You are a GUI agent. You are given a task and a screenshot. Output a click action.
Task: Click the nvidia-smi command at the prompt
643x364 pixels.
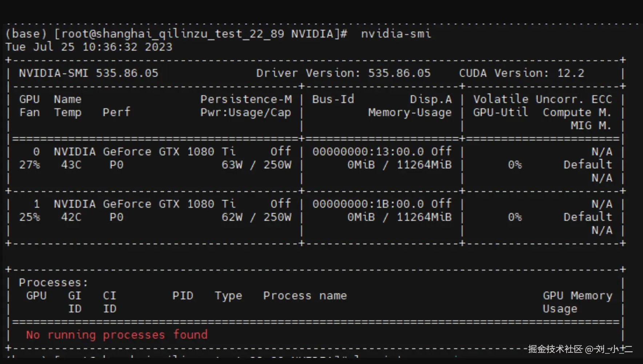pos(396,34)
